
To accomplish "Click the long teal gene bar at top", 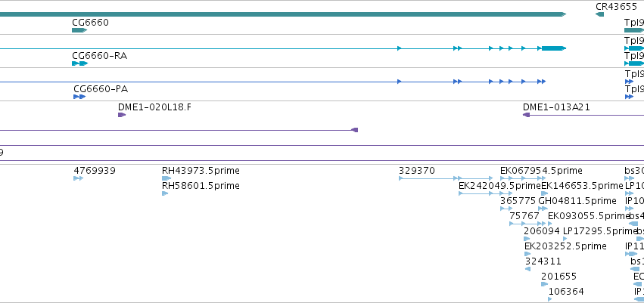I will click(283, 15).
